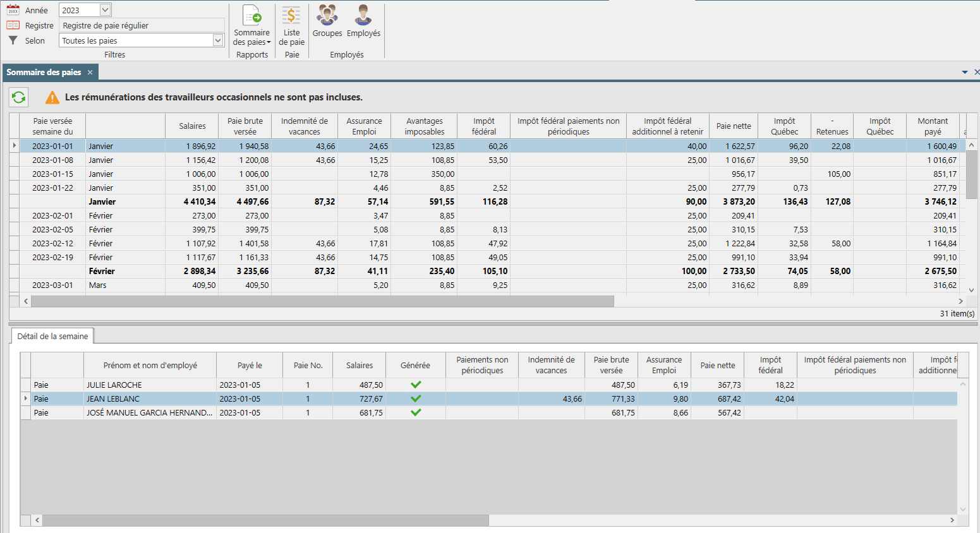Click the green refresh icon

pyautogui.click(x=19, y=97)
